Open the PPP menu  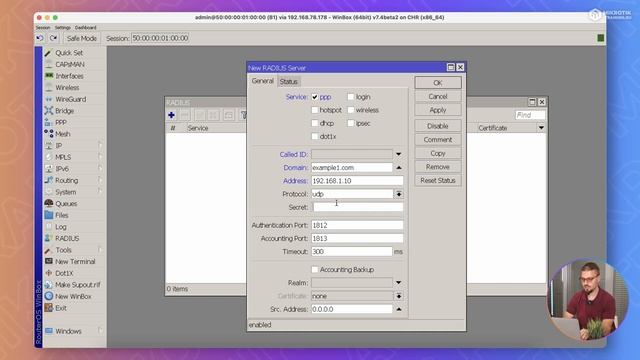pyautogui.click(x=60, y=122)
